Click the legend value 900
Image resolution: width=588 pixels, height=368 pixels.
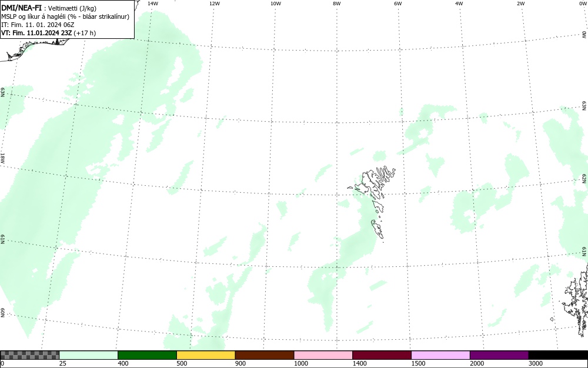[x=240, y=363]
